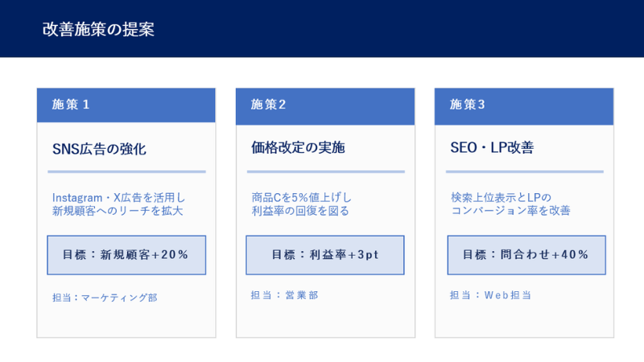Click the 目標:利益率+3pt goal box
The width and height of the screenshot is (644, 362).
point(325,255)
